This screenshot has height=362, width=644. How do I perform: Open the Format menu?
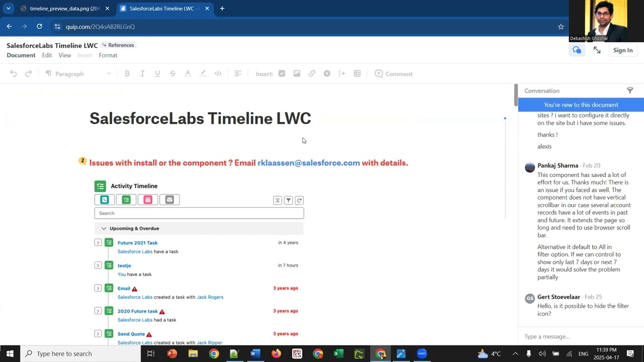point(108,55)
